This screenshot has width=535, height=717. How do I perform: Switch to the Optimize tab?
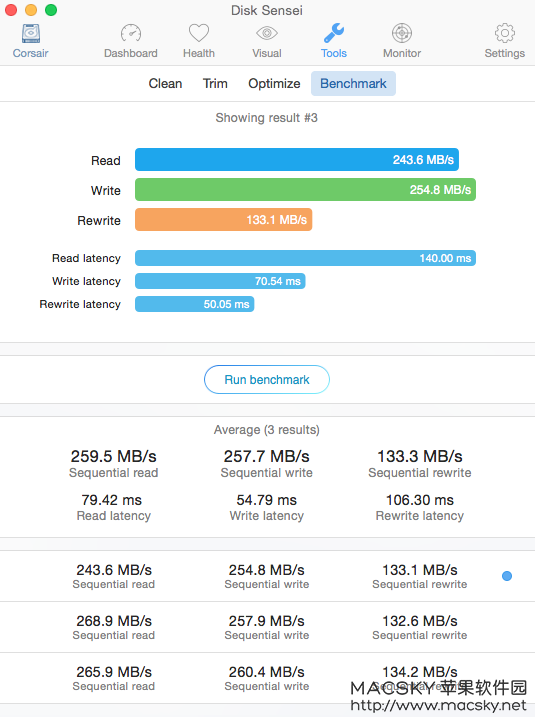click(274, 84)
